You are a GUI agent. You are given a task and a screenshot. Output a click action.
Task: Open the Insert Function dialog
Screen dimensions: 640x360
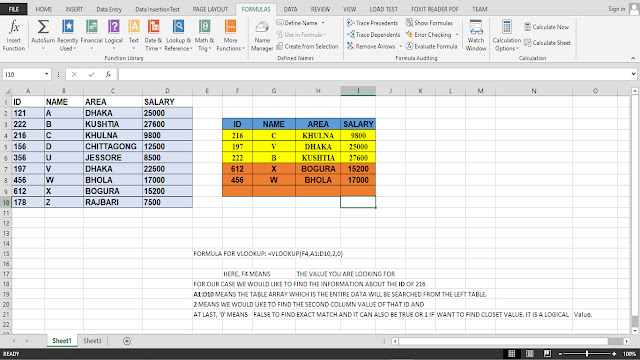click(14, 36)
